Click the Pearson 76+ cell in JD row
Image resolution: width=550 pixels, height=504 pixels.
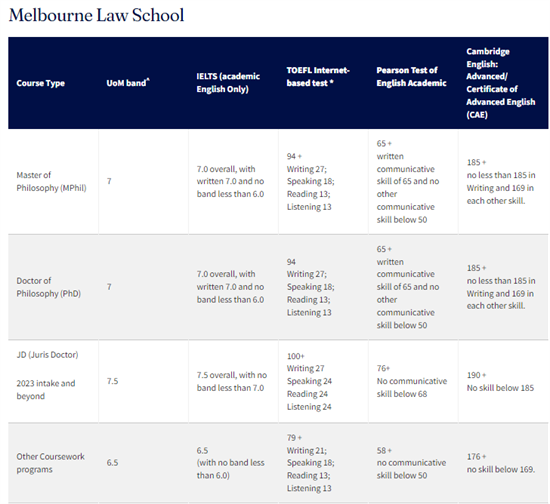(x=412, y=381)
